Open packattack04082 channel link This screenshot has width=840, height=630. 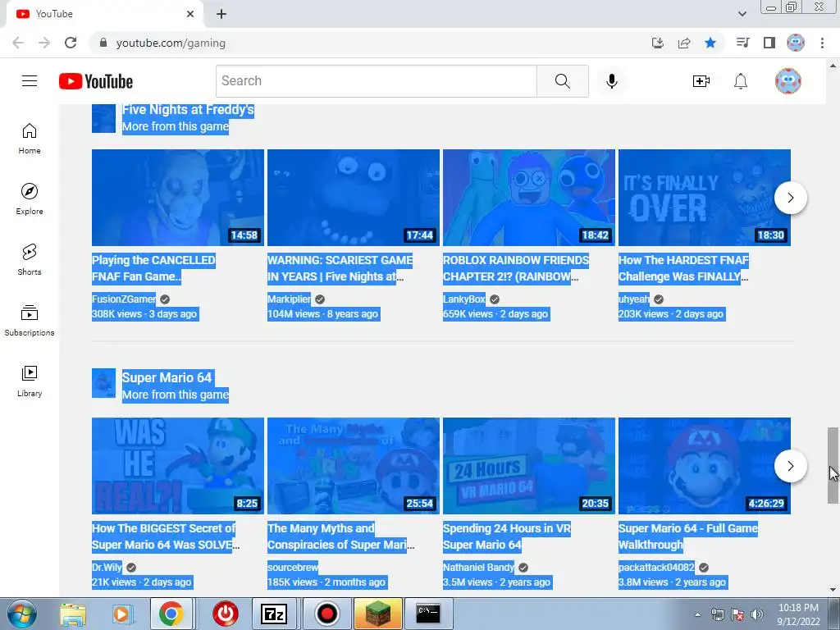tap(656, 568)
